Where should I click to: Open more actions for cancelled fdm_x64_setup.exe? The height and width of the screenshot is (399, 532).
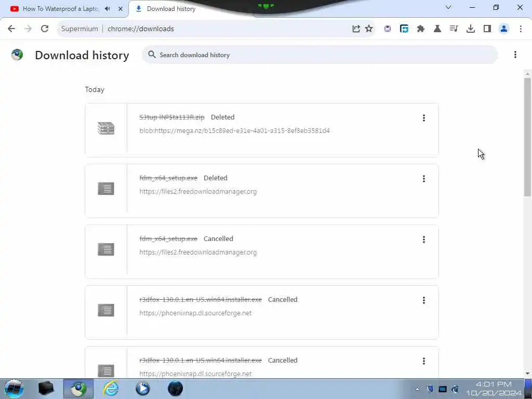click(424, 239)
